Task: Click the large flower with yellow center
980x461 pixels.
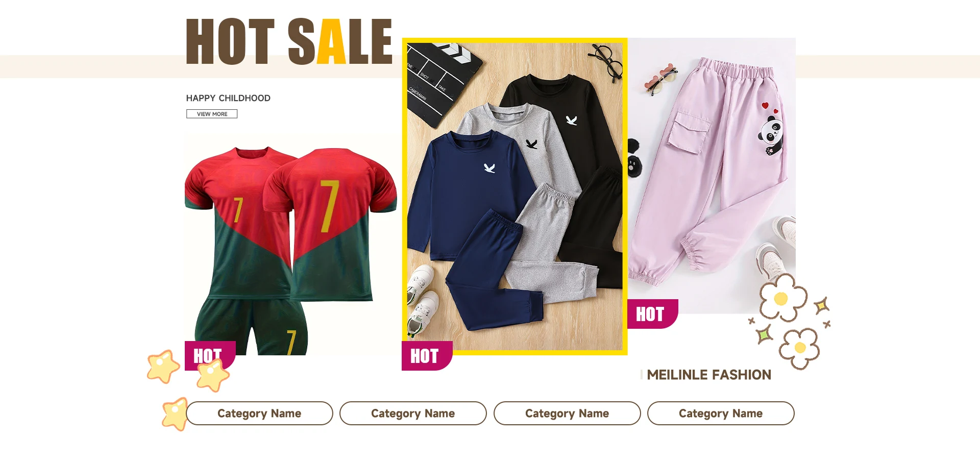Action: [x=782, y=297]
